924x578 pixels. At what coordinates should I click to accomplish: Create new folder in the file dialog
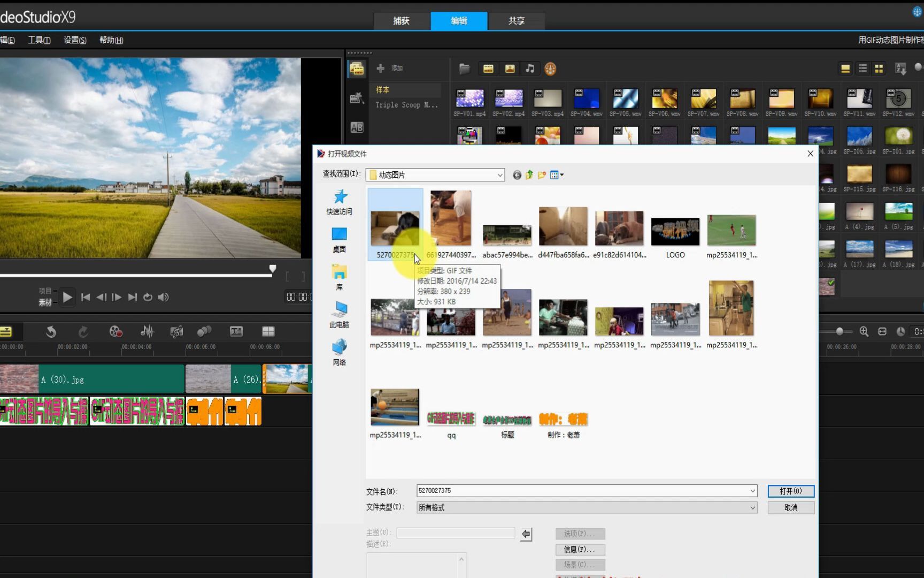pyautogui.click(x=542, y=175)
